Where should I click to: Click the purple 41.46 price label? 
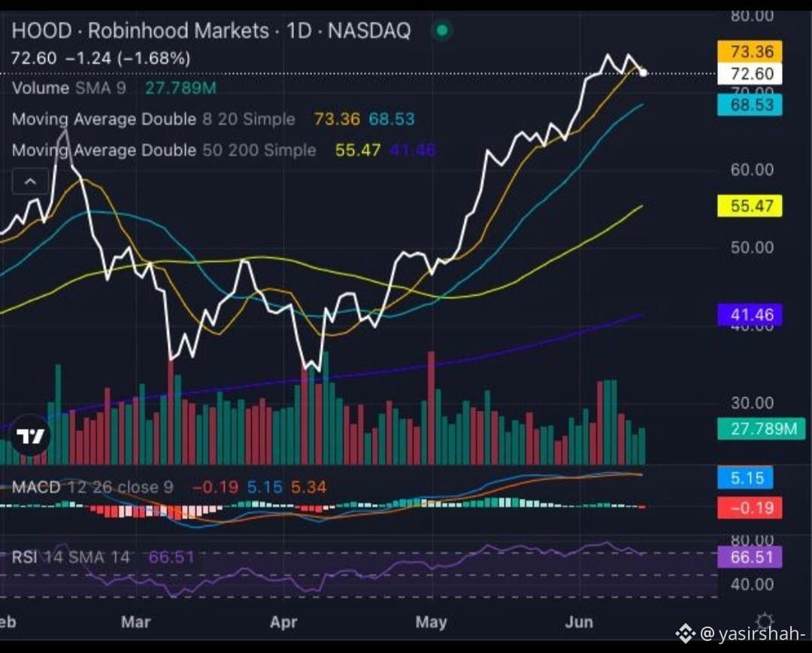pyautogui.click(x=750, y=315)
